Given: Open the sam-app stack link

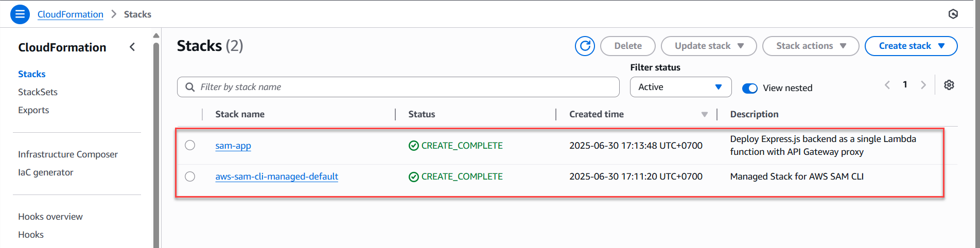Looking at the screenshot, I should tap(233, 146).
